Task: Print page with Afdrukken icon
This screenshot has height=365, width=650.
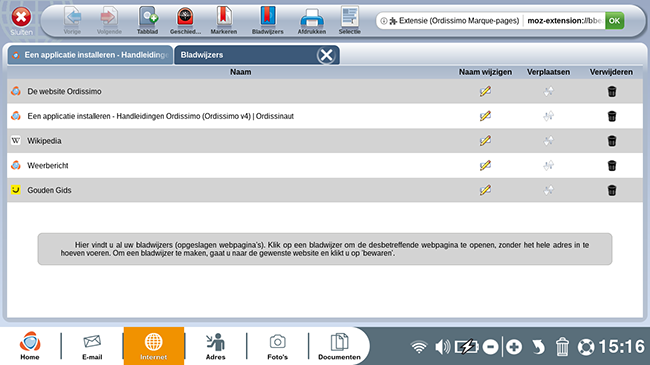Action: 312,20
